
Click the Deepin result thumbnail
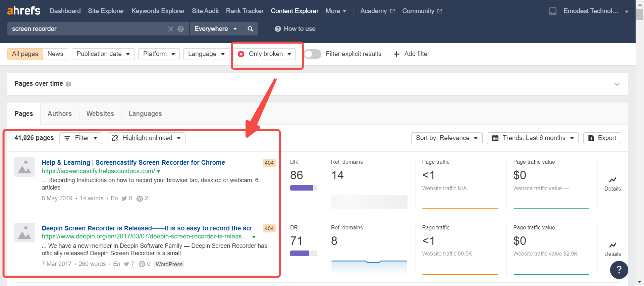tap(24, 232)
